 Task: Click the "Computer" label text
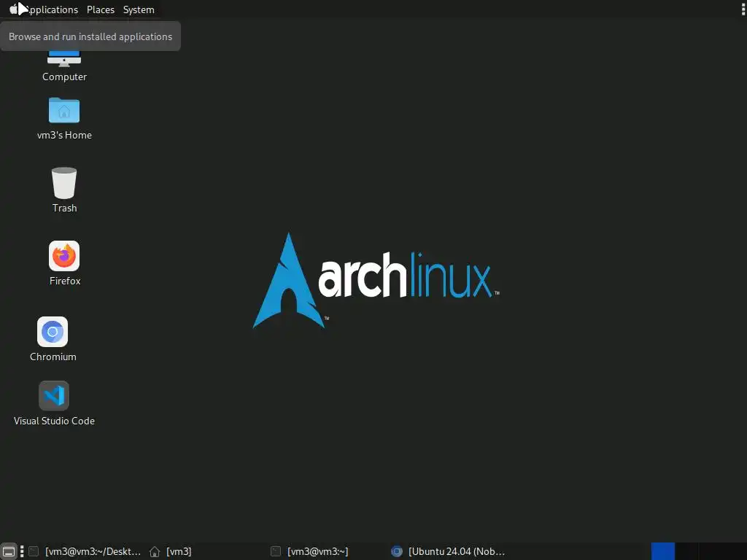64,77
